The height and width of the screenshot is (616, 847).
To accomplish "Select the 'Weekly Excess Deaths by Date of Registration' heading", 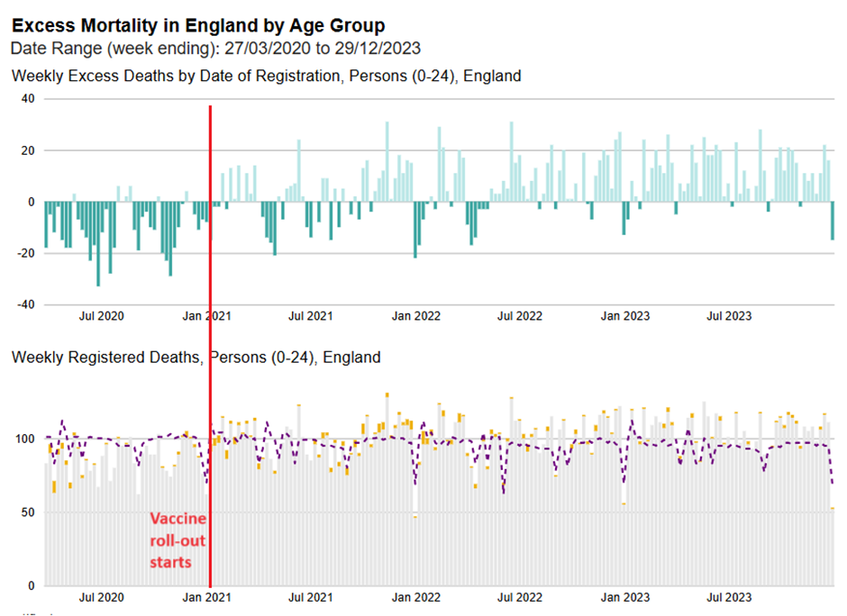I will 266,76.
